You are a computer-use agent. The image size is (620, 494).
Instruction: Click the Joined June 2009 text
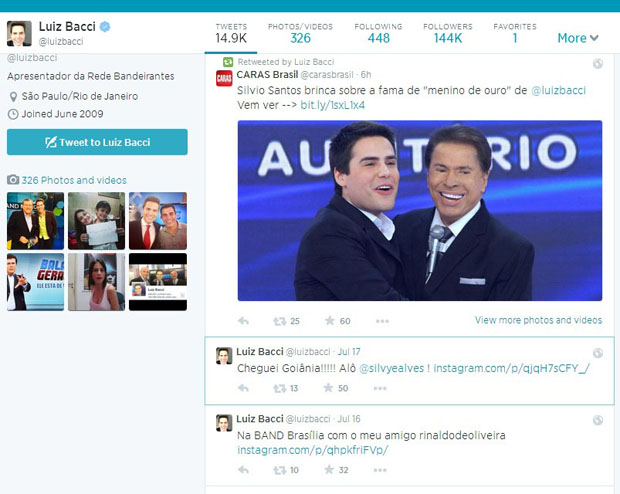click(x=62, y=114)
